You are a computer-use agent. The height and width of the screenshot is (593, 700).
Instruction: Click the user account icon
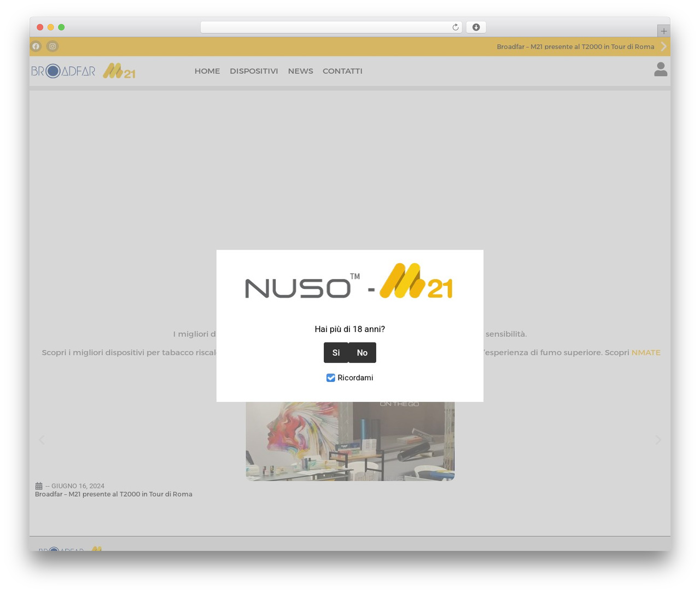pyautogui.click(x=661, y=69)
